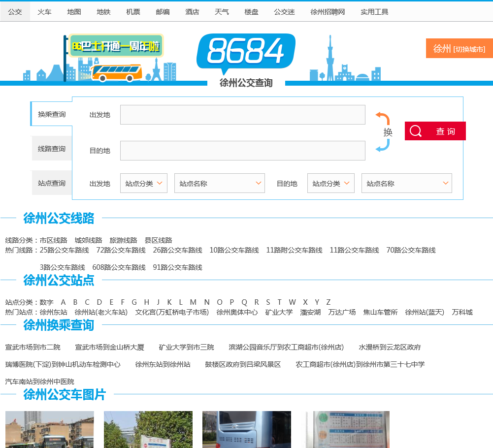This screenshot has width=493, height=448.
Task: Focus the 目的地 text input field
Action: [242, 151]
